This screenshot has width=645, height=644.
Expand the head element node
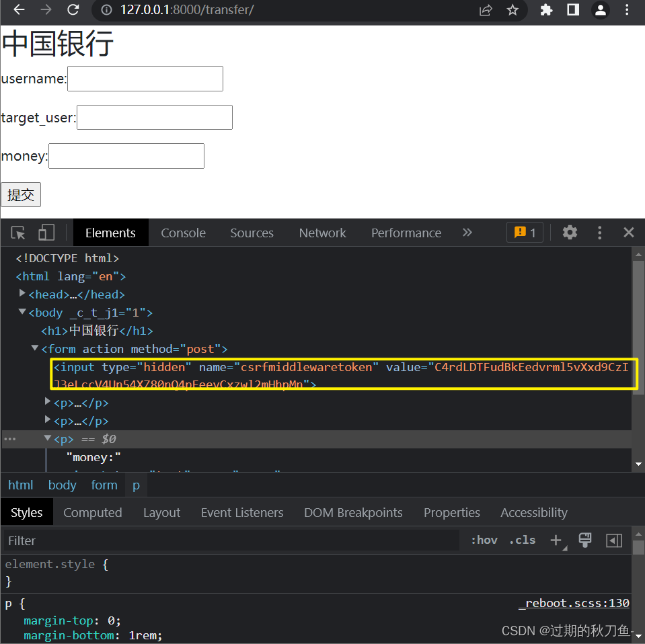coord(22,293)
